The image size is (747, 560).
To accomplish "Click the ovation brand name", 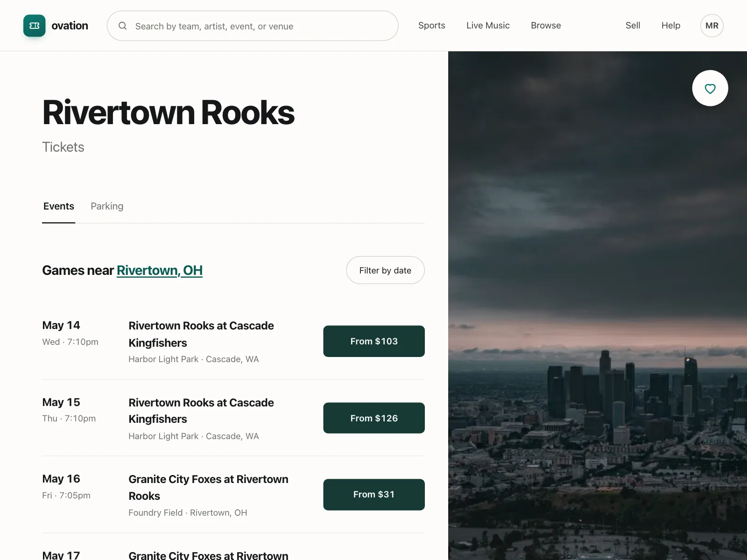I will pyautogui.click(x=70, y=26).
